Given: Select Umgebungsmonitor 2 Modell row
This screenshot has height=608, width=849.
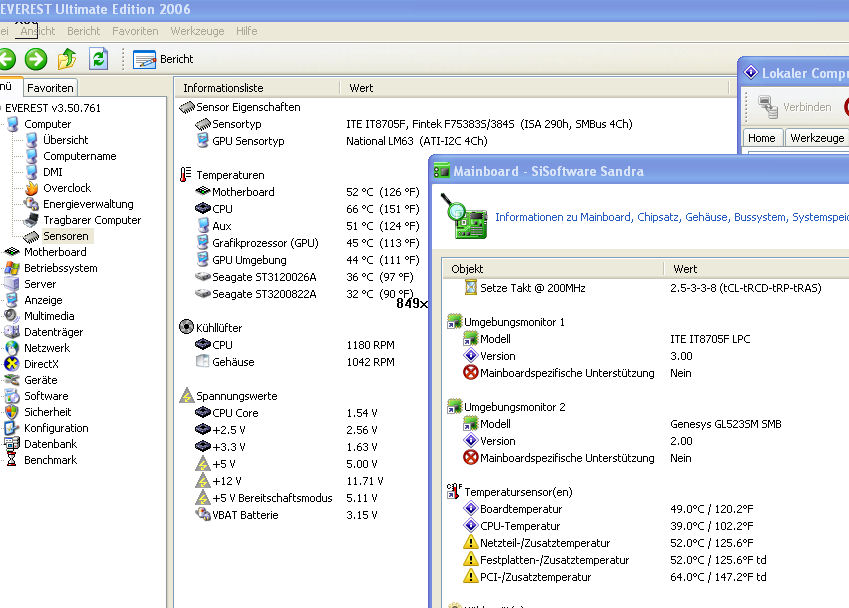Looking at the screenshot, I should point(623,424).
